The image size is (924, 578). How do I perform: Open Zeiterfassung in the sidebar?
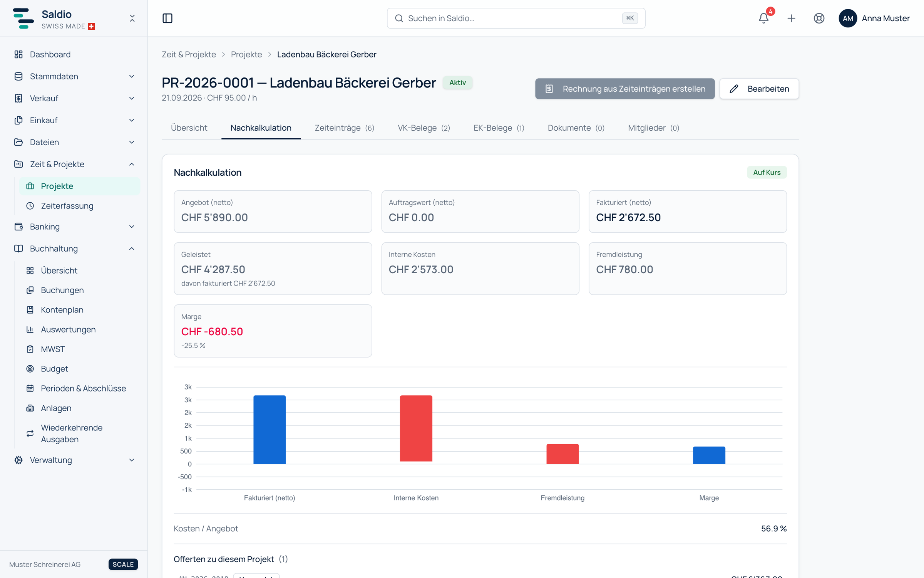point(79,206)
